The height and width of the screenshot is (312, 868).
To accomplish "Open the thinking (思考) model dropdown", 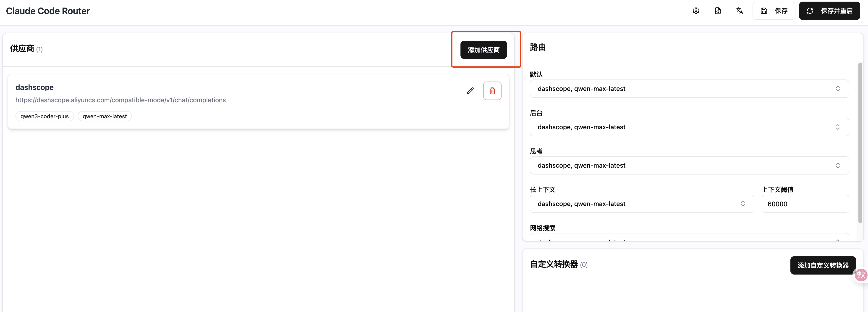I will tap(689, 165).
